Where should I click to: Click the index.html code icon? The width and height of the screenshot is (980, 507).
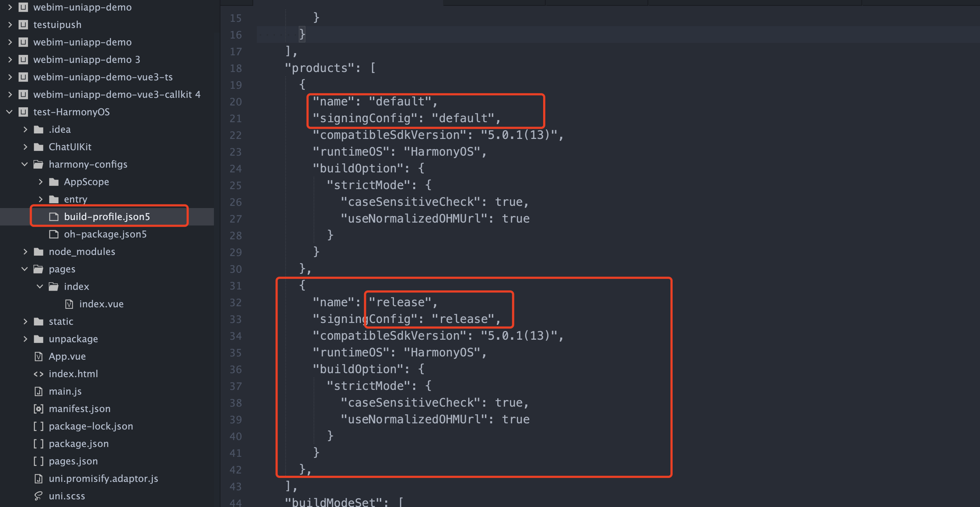pos(39,374)
